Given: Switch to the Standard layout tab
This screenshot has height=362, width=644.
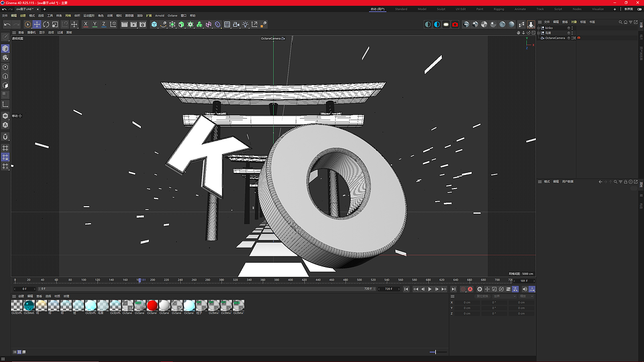Looking at the screenshot, I should point(401,9).
